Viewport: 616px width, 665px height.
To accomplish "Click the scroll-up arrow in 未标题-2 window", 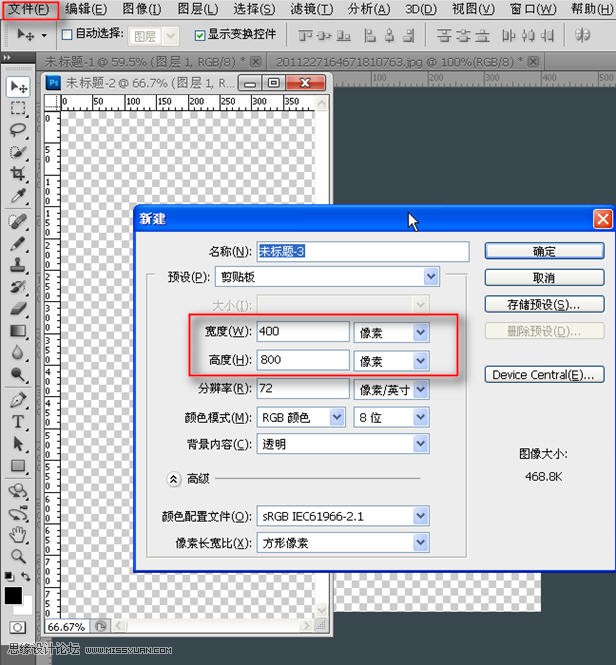I will (x=322, y=103).
